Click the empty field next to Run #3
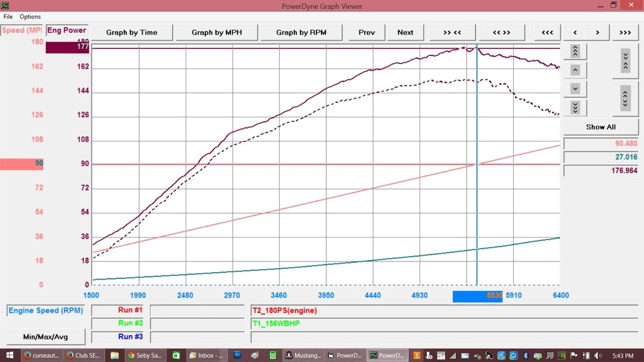This screenshot has height=362, width=644. coord(197,337)
